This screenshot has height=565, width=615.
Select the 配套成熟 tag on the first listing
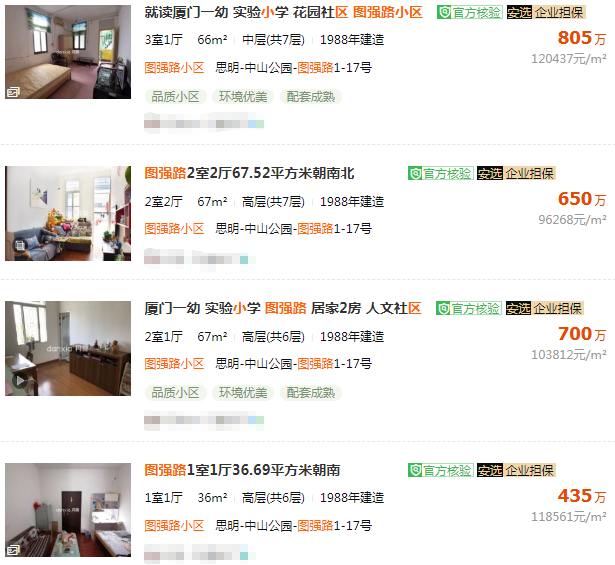pos(311,96)
